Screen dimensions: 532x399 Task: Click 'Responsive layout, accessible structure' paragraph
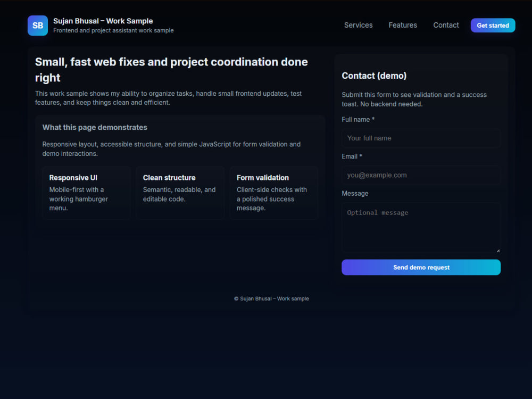tap(171, 149)
